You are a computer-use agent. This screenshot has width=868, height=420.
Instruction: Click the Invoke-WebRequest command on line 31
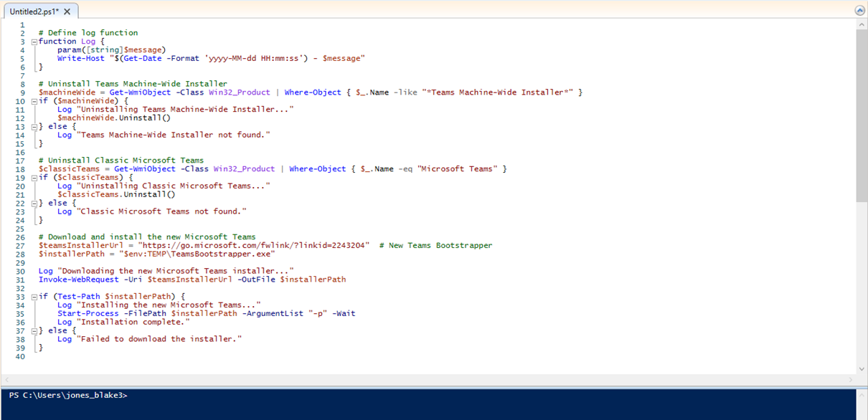point(77,279)
